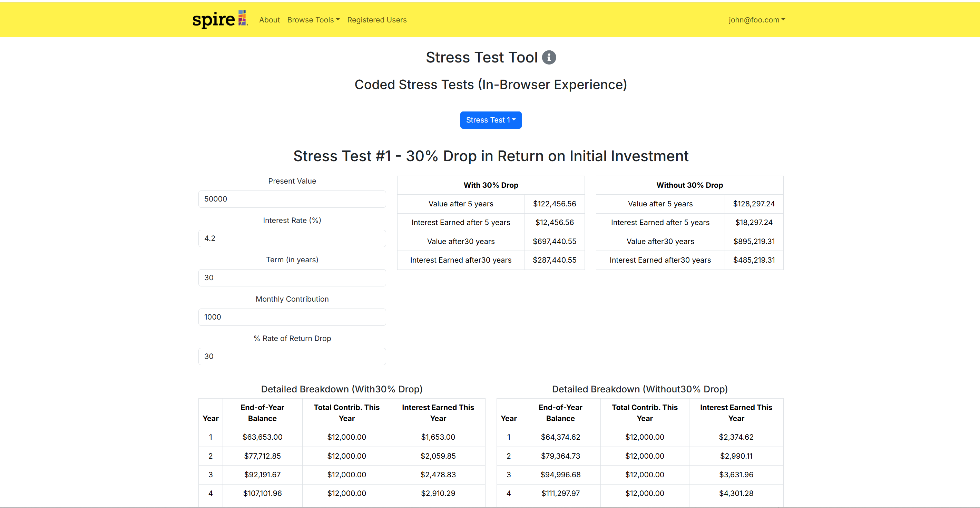
Task: Expand the Browse Tools menu
Action: pyautogui.click(x=313, y=20)
